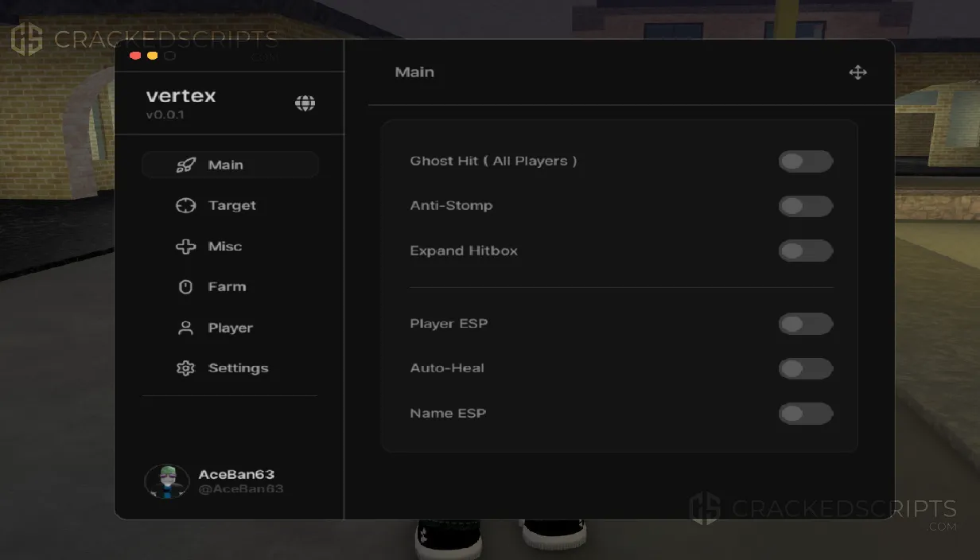Click the gear Settings icon
The width and height of the screenshot is (980, 560).
tap(185, 368)
